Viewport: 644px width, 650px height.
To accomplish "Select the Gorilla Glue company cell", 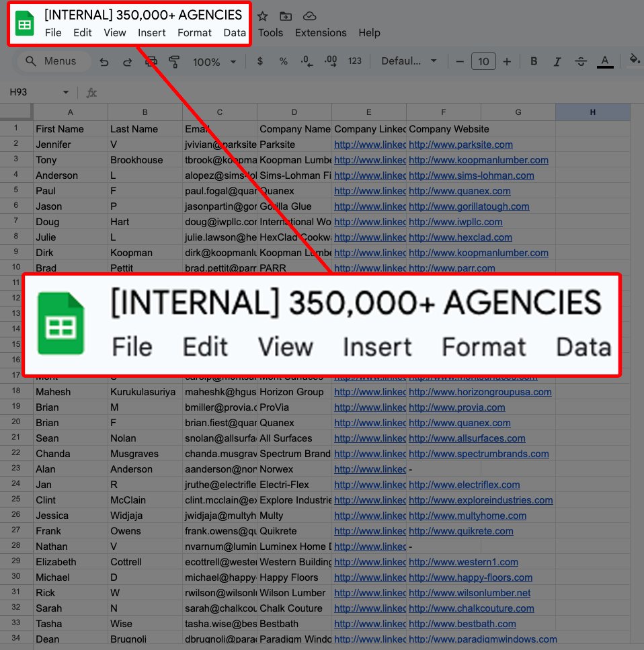I will tap(294, 206).
